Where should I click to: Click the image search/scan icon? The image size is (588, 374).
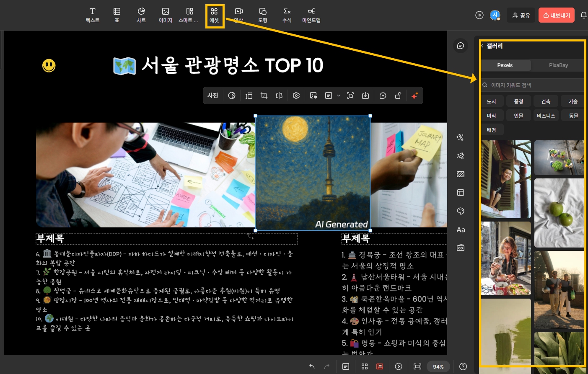click(x=350, y=95)
